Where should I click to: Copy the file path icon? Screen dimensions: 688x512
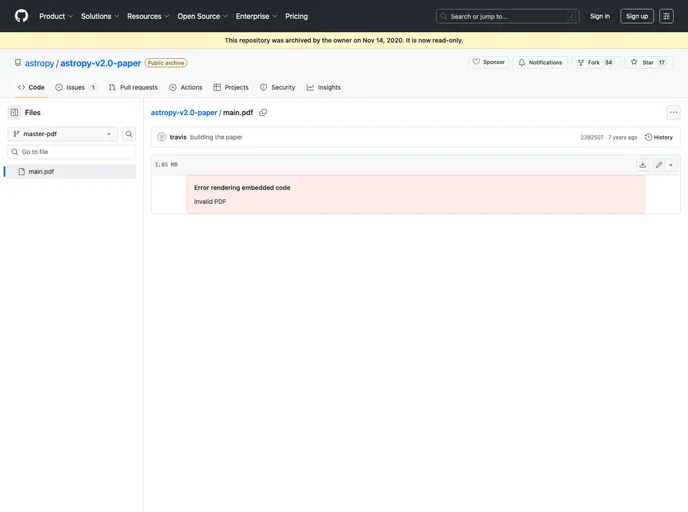(263, 112)
